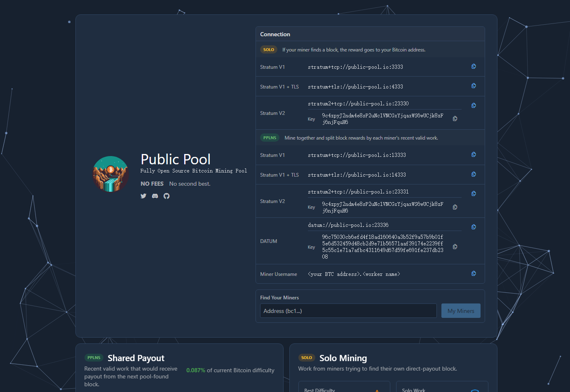Copy the DATUM port 23336 URL
Screen dimensions: 570x392
pos(474,227)
